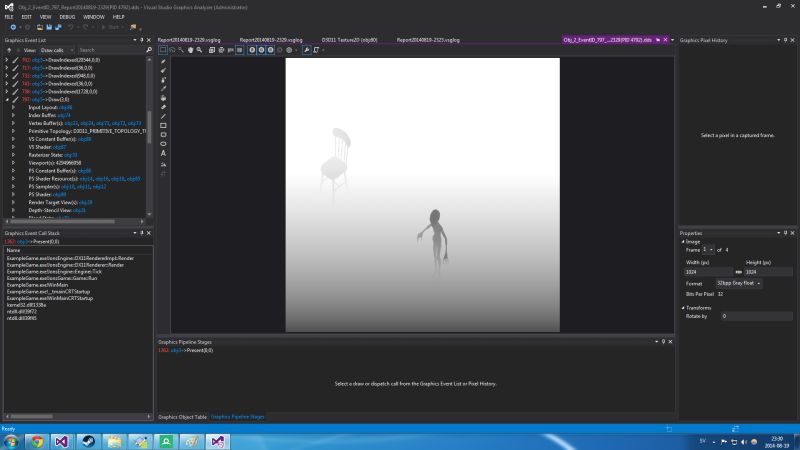The height and width of the screenshot is (450, 800).
Task: Click Vertical scrollbar of Graphics Event List
Action: coord(149,127)
